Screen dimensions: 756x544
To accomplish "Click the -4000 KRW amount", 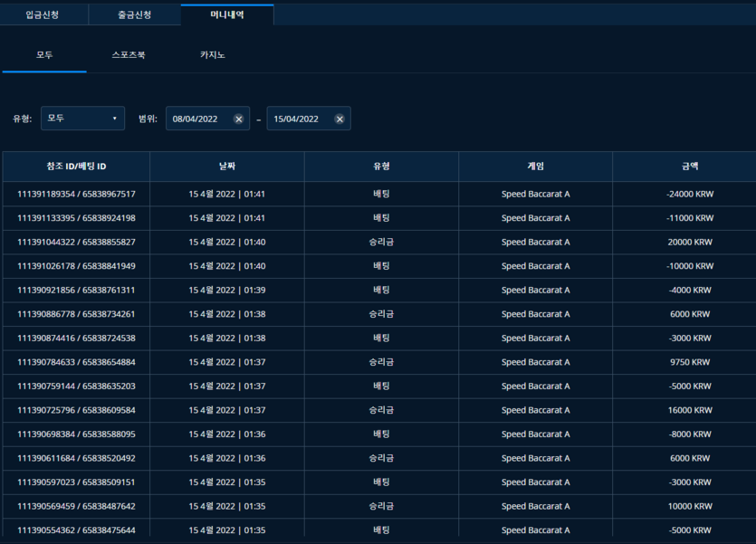I will 690,290.
